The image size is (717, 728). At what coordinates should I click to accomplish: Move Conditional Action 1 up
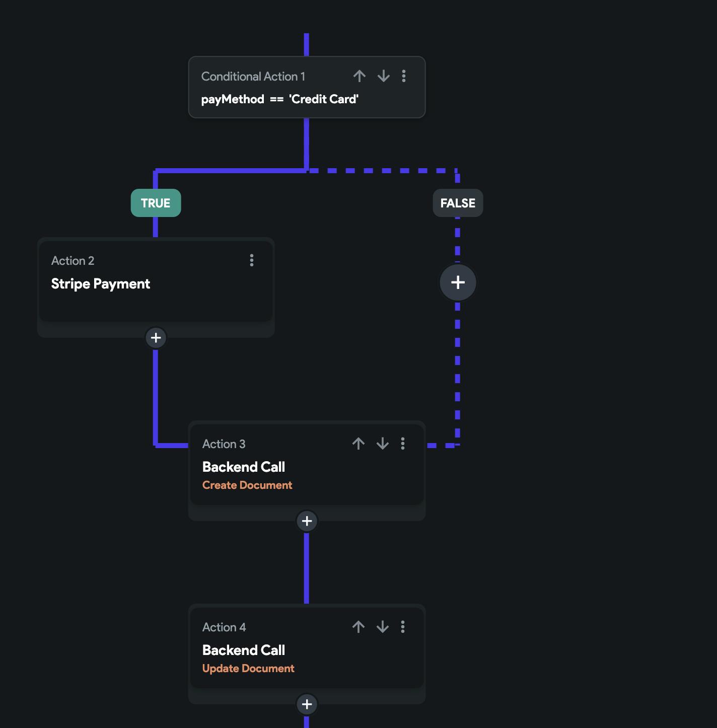click(x=359, y=76)
